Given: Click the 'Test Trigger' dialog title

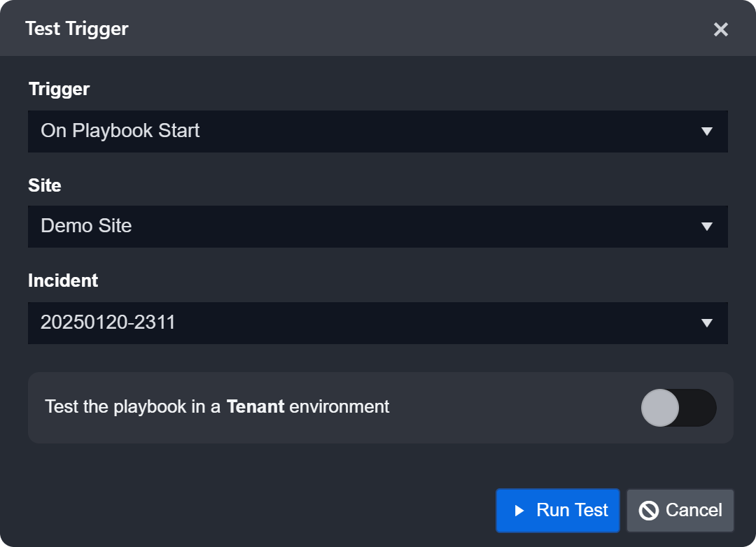Looking at the screenshot, I should pyautogui.click(x=77, y=29).
